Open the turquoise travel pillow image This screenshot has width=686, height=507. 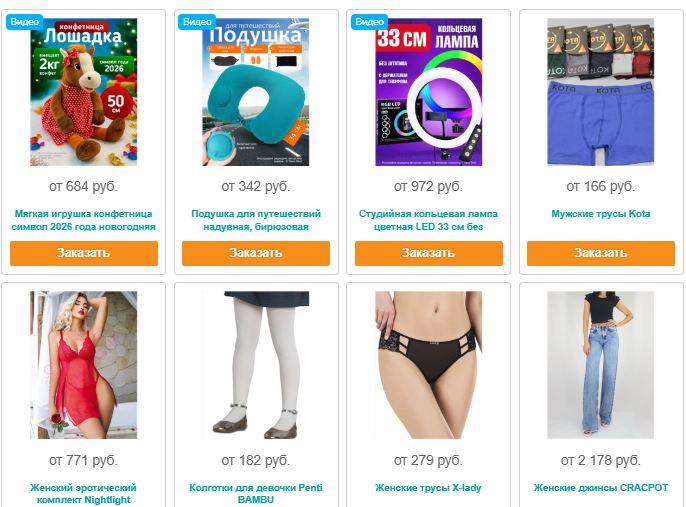[x=256, y=92]
